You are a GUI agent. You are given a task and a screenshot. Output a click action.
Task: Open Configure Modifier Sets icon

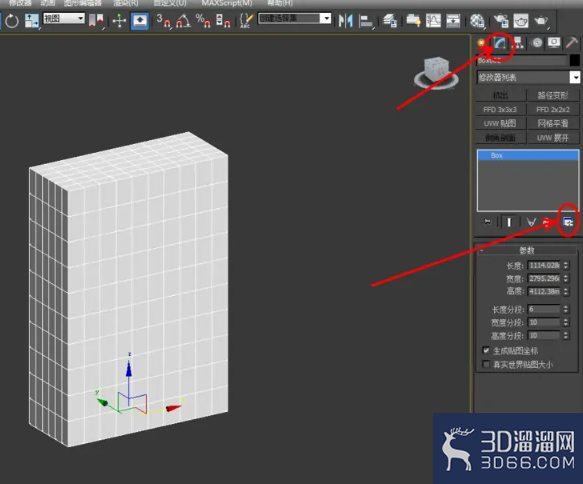pyautogui.click(x=568, y=222)
